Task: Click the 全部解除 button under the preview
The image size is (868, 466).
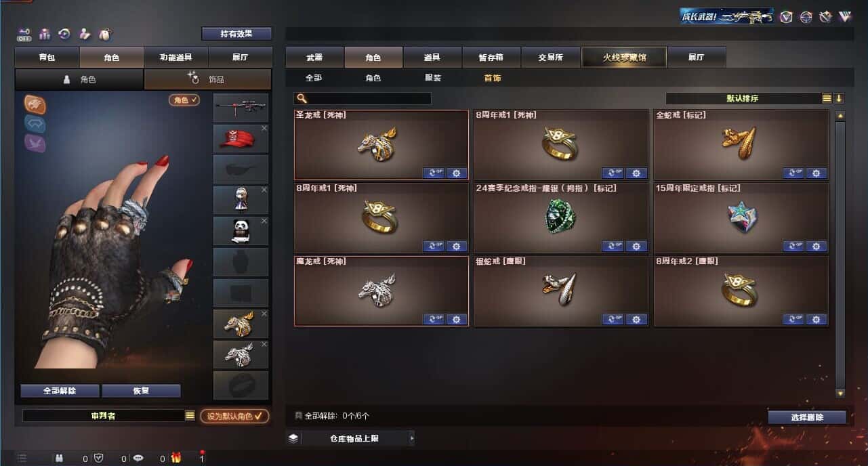Action: (60, 391)
